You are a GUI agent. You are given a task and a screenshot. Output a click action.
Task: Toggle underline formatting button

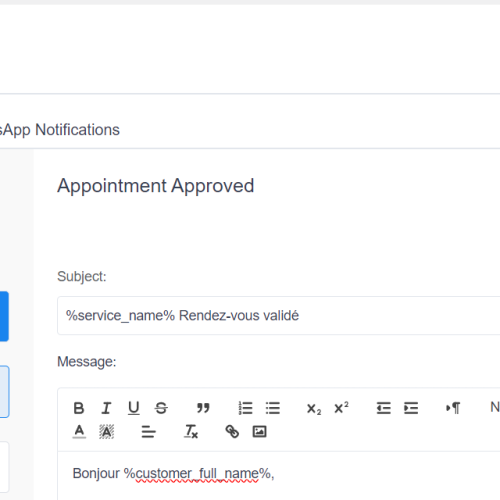(134, 408)
